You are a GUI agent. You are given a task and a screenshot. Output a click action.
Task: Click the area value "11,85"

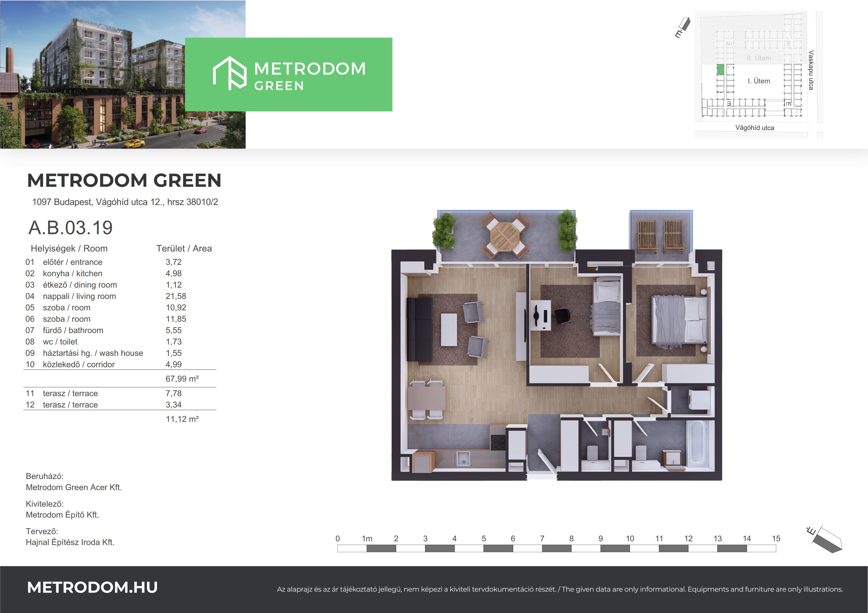(176, 319)
